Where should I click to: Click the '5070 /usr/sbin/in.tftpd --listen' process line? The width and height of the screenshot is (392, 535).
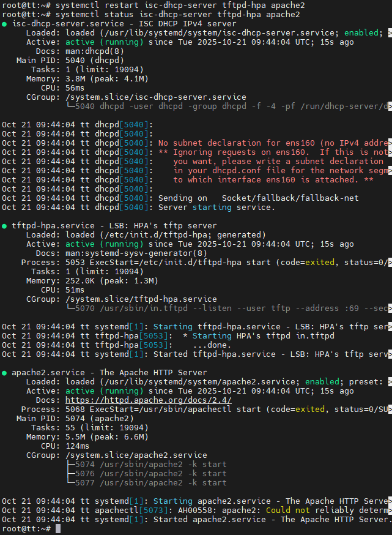pos(231,309)
